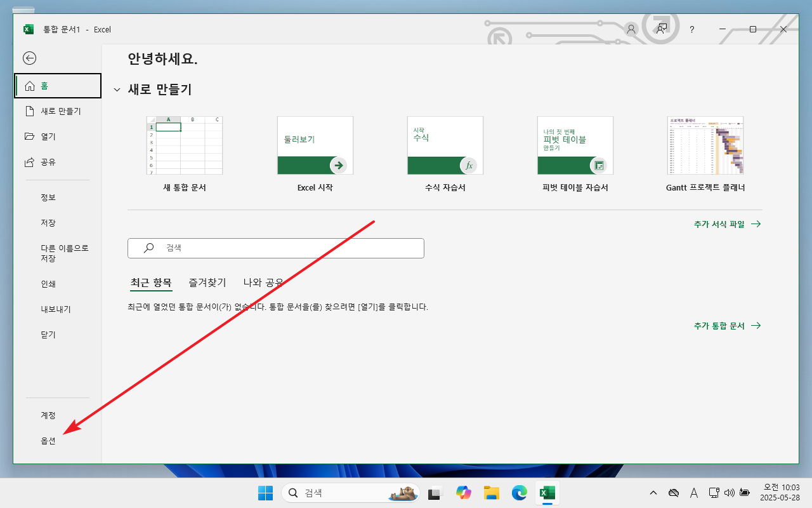The image size is (812, 508).
Task: Switch to the 최근 항목 tab
Action: tap(151, 283)
